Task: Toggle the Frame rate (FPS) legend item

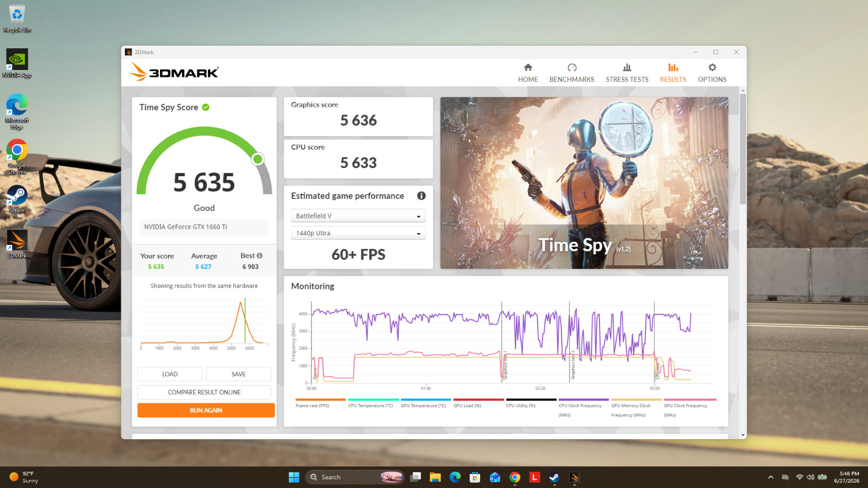Action: 320,403
